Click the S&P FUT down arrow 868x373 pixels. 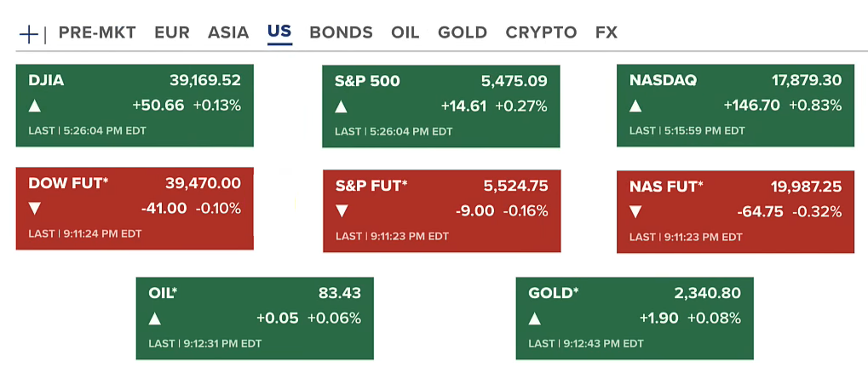tap(342, 211)
